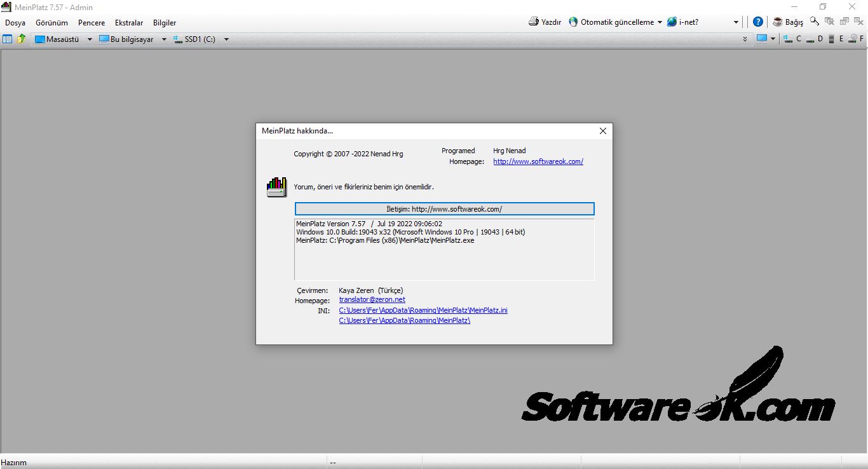Expand the toolbar overflow chevron

tap(745, 39)
